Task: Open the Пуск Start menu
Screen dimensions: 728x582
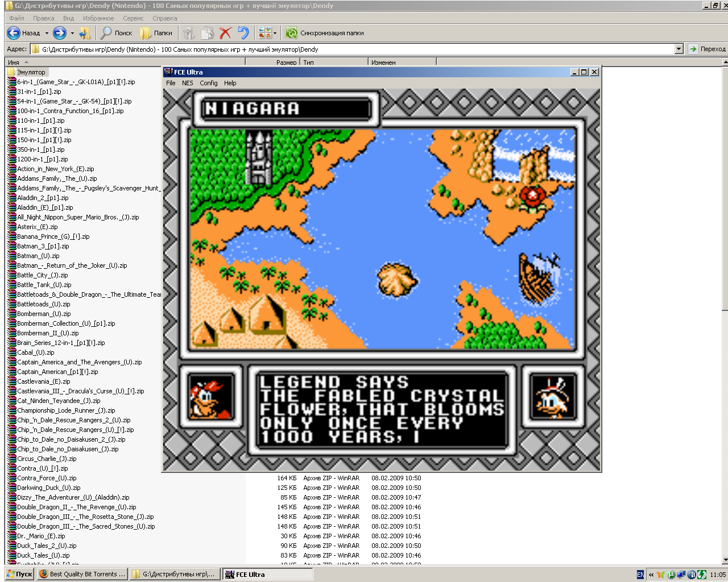Action: 19,575
